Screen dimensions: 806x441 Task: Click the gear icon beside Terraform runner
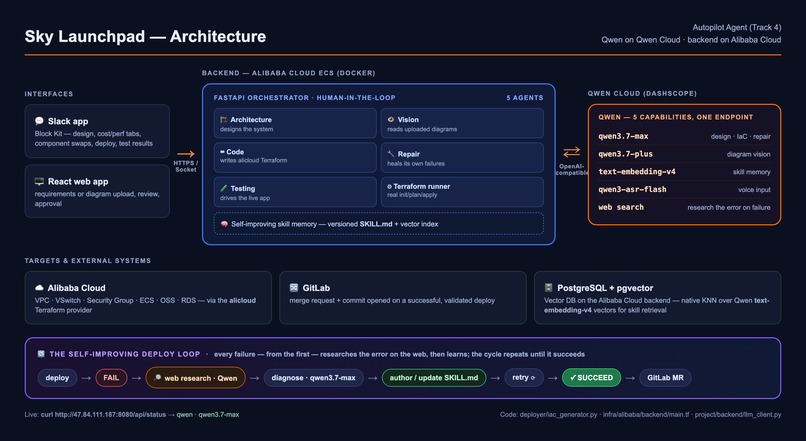pyautogui.click(x=390, y=187)
